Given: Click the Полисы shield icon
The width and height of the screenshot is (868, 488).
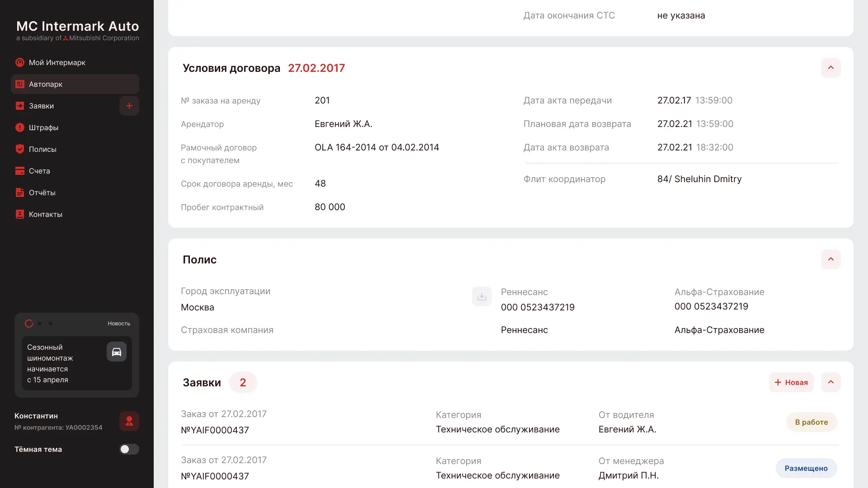Looking at the screenshot, I should pyautogui.click(x=20, y=149).
